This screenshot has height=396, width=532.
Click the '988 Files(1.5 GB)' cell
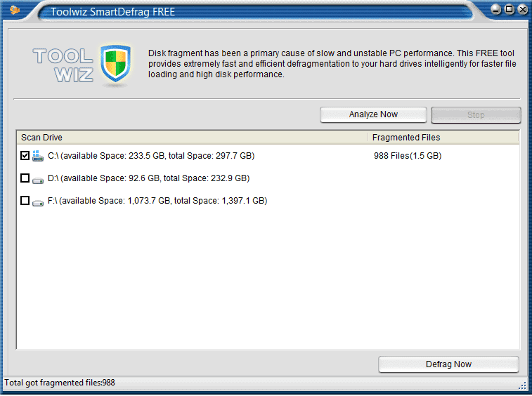pyautogui.click(x=408, y=156)
